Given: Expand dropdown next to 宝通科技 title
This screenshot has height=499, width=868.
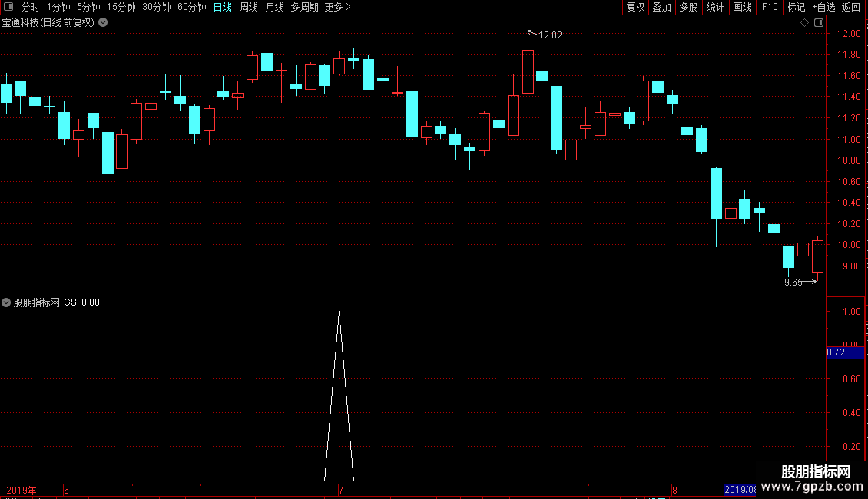Looking at the screenshot, I should point(103,23).
